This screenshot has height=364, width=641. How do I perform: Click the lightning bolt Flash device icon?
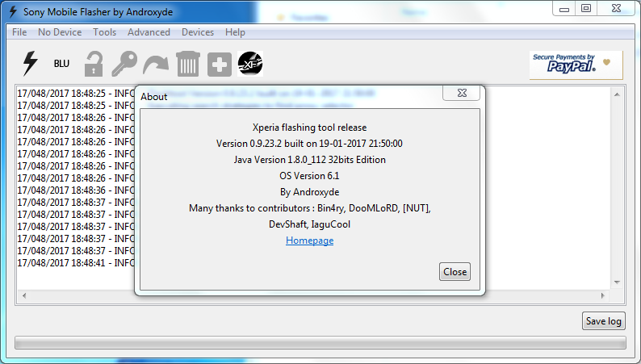(x=30, y=64)
